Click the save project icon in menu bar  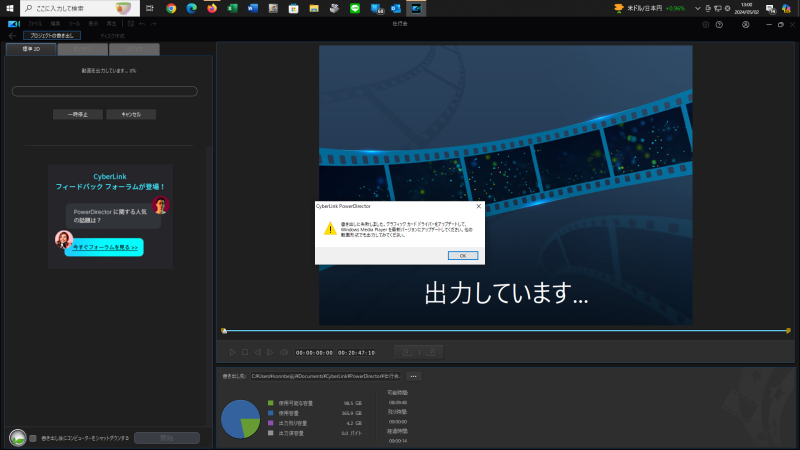131,24
